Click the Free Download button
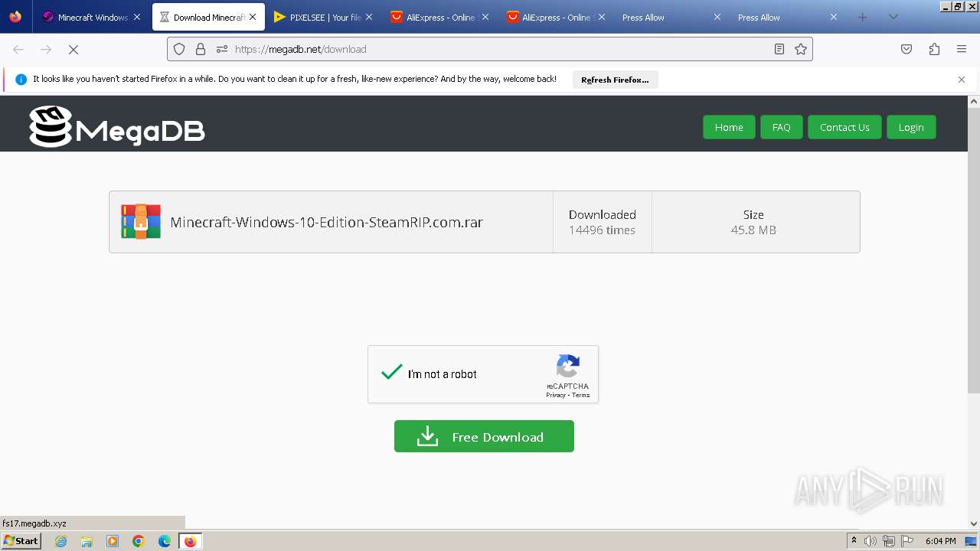 pos(484,436)
